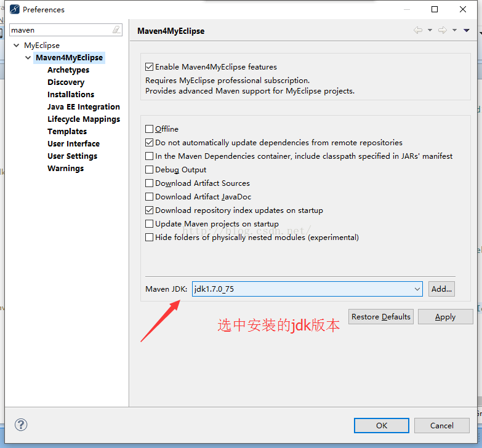Enable Download Artifact Sources checkbox
The width and height of the screenshot is (482, 448).
(149, 183)
